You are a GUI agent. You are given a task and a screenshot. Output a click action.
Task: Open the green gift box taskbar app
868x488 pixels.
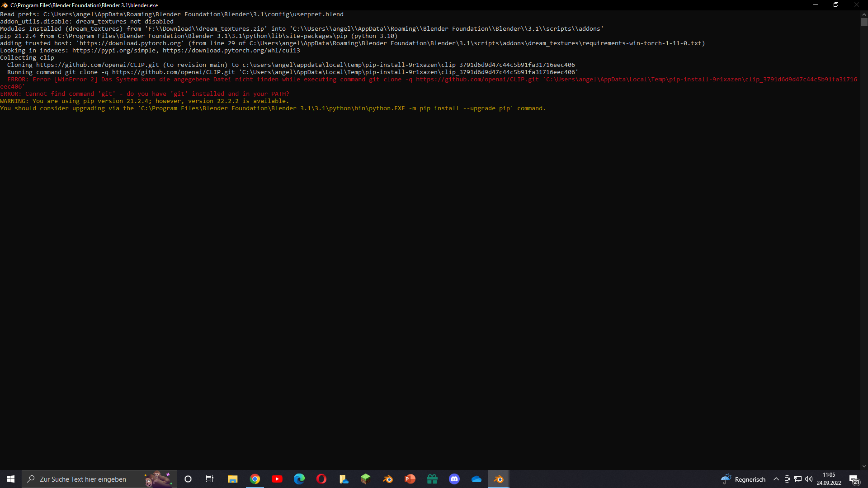tap(432, 479)
